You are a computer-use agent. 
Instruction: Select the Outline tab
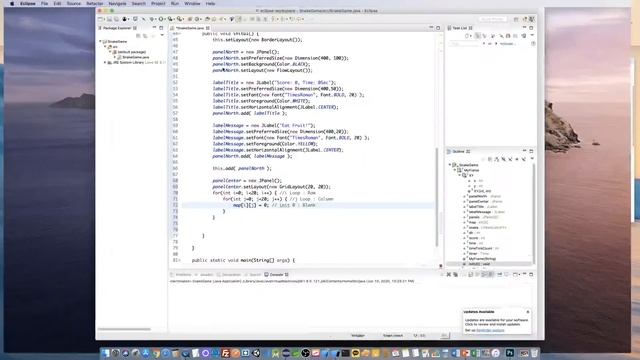point(458,151)
